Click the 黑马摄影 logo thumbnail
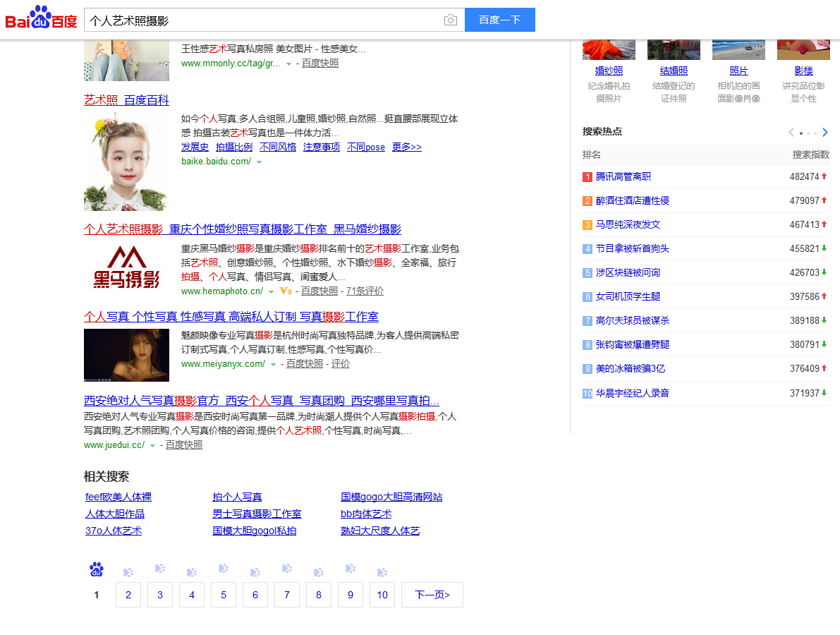840x635 pixels. click(126, 267)
